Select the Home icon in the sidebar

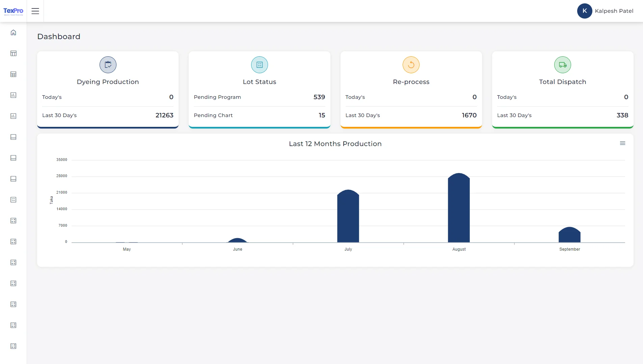13,32
